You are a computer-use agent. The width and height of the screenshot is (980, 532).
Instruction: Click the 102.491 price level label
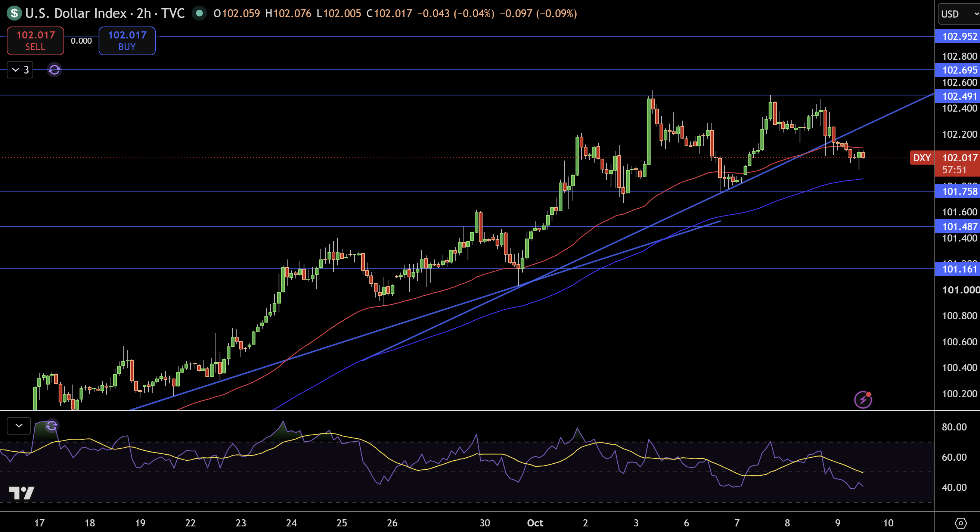pos(957,96)
